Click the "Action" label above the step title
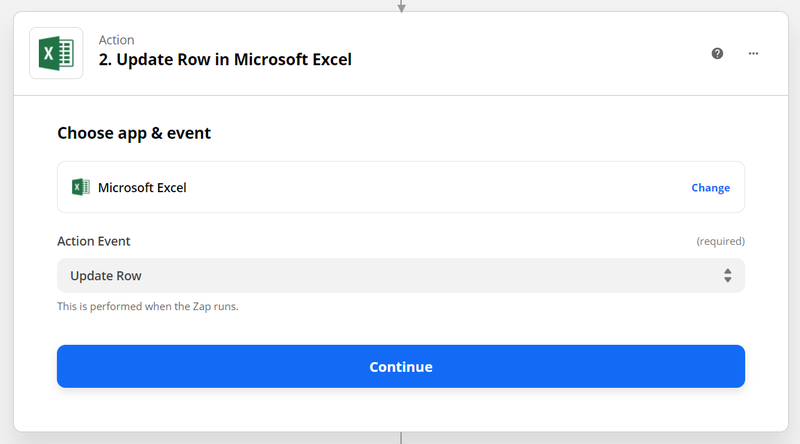This screenshot has height=444, width=800. 116,40
